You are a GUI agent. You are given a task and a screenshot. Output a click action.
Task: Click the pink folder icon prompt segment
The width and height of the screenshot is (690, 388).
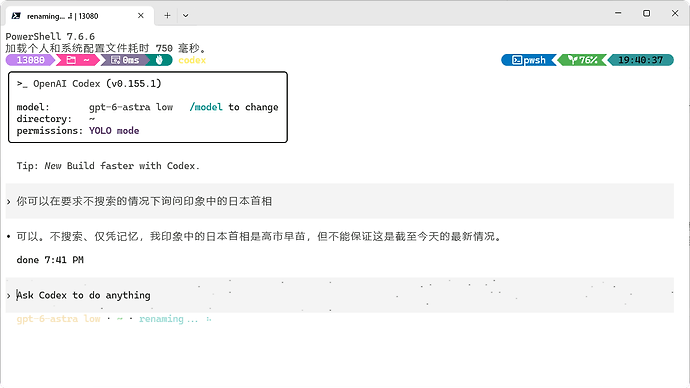pos(78,60)
